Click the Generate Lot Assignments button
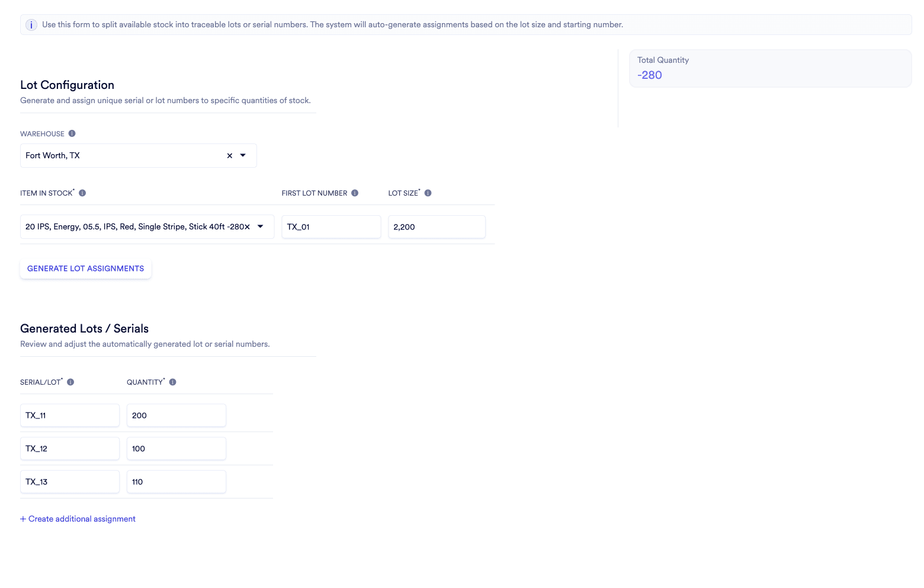The image size is (924, 588). click(86, 269)
